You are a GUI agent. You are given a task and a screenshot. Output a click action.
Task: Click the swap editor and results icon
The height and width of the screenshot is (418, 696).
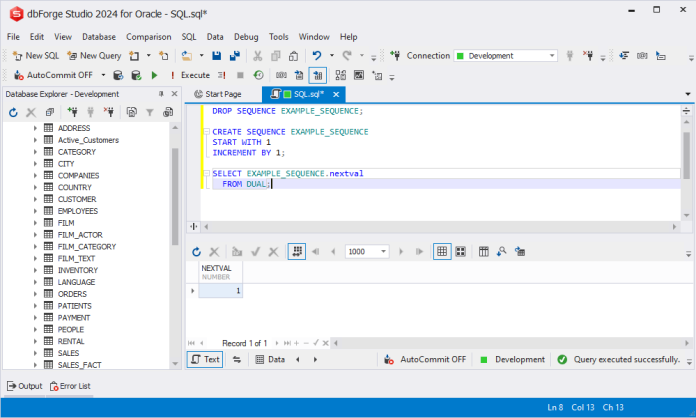tap(237, 359)
